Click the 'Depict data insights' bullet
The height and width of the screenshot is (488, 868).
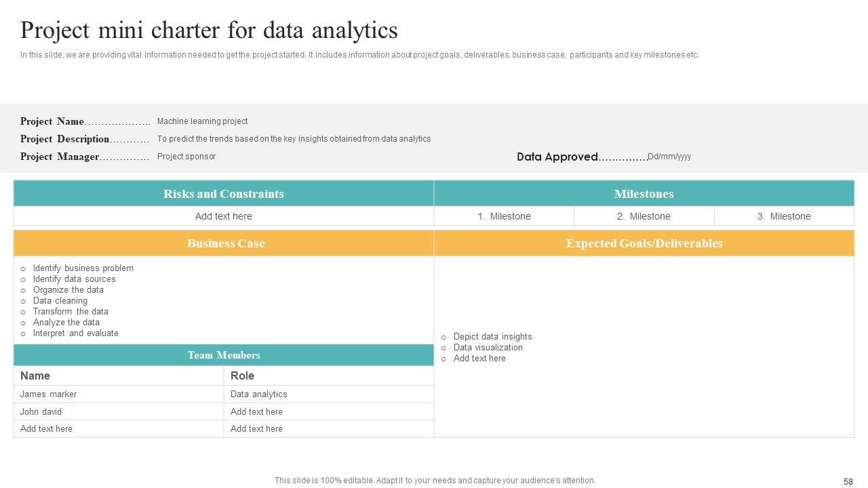[492, 337]
